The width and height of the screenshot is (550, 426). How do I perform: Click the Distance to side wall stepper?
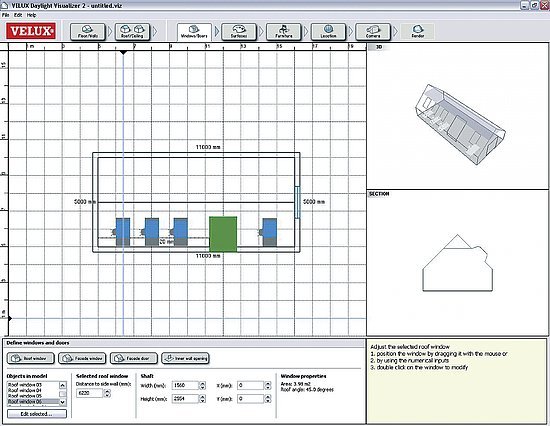click(107, 393)
